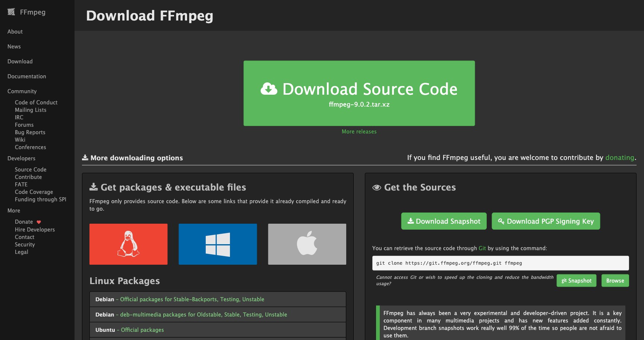Open Contribute link in sidebar
The height and width of the screenshot is (340, 644).
pyautogui.click(x=28, y=177)
